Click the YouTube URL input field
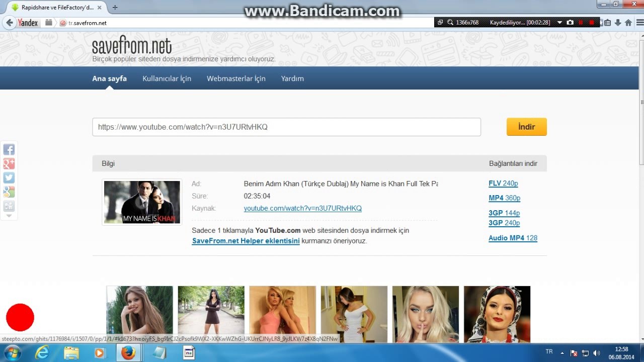This screenshot has height=362, width=644. [286, 127]
